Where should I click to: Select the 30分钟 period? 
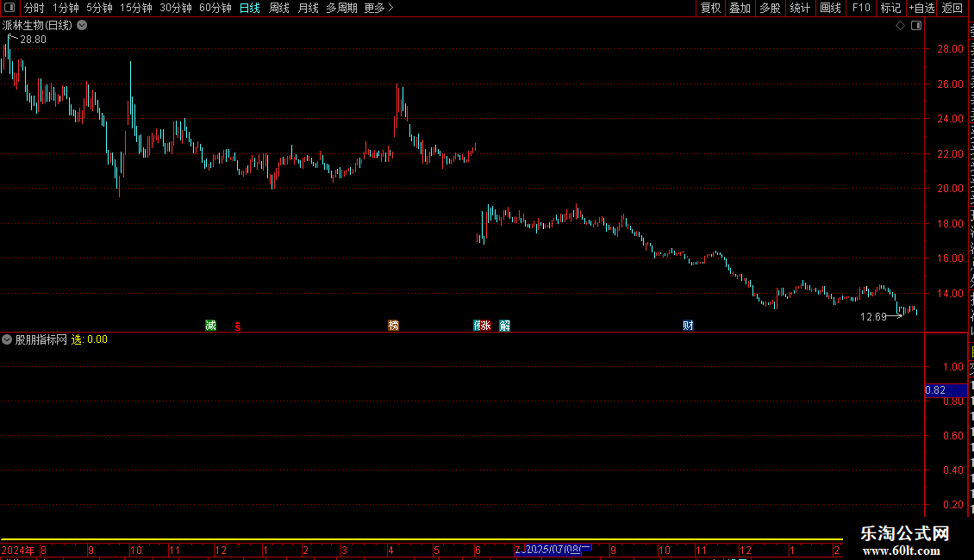(176, 8)
